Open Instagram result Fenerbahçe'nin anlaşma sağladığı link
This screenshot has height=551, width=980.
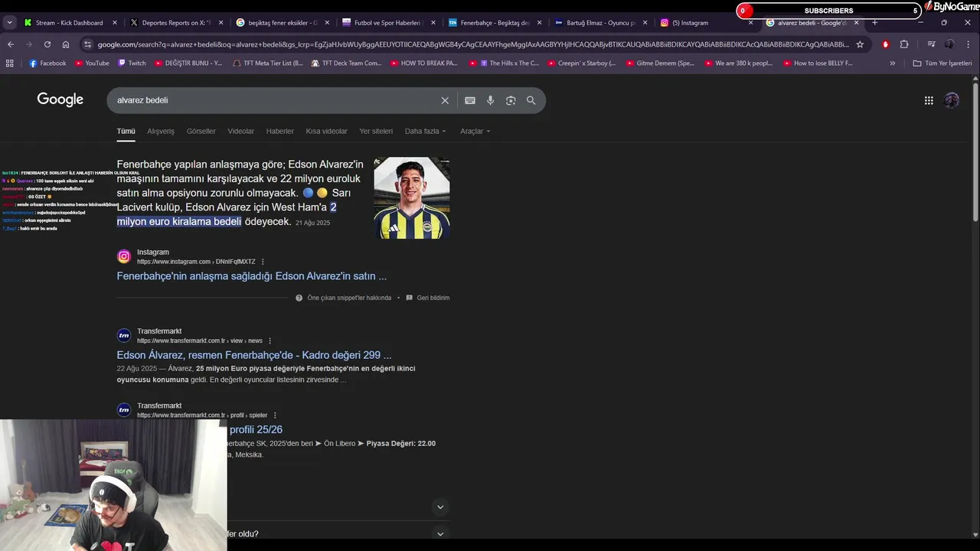pyautogui.click(x=251, y=276)
